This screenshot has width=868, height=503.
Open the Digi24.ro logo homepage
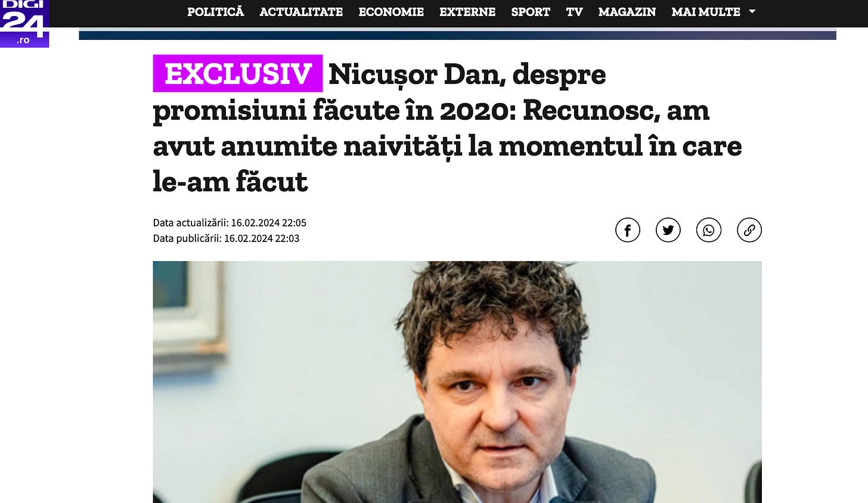(x=24, y=23)
